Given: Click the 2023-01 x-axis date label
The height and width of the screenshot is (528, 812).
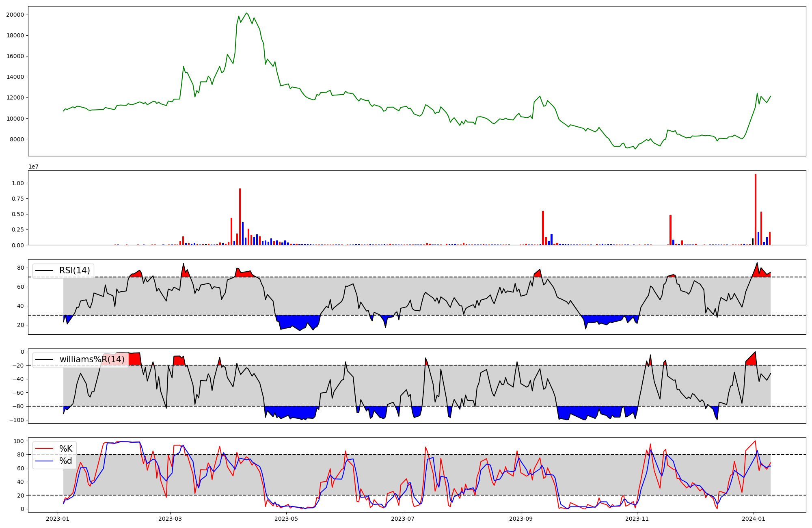Looking at the screenshot, I should (x=58, y=519).
